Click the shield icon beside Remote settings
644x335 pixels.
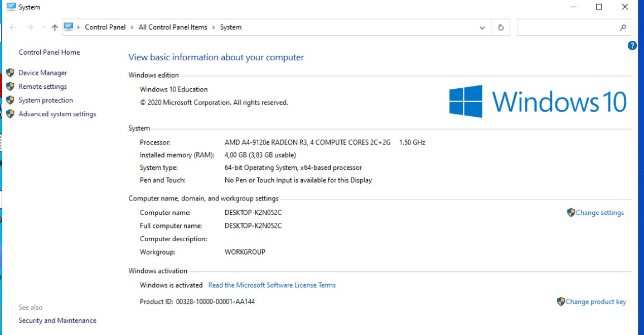[10, 87]
